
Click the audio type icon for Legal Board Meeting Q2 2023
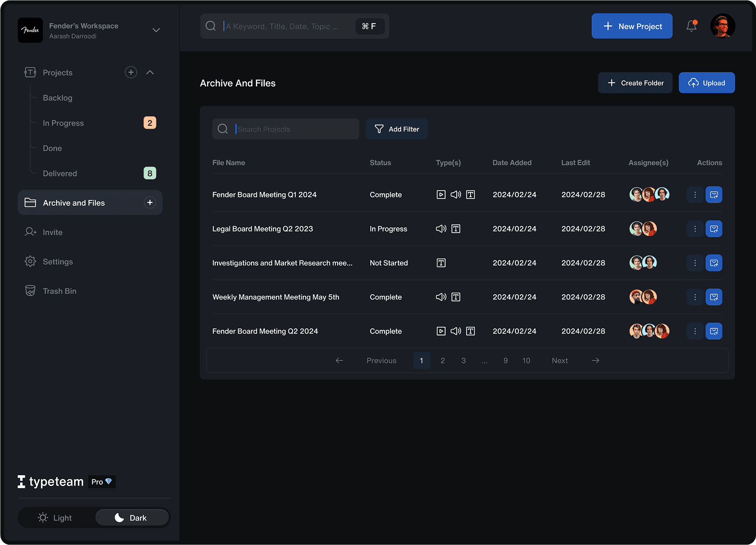click(x=441, y=229)
